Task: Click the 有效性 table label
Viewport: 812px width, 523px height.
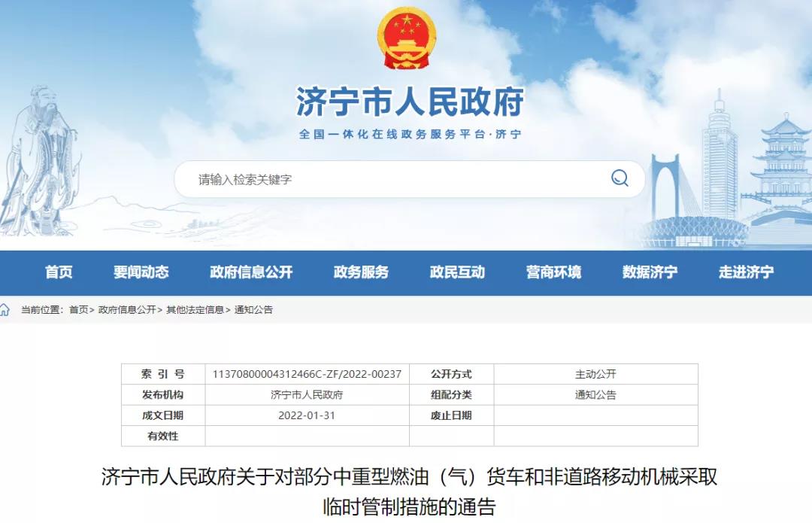Action: pos(162,436)
